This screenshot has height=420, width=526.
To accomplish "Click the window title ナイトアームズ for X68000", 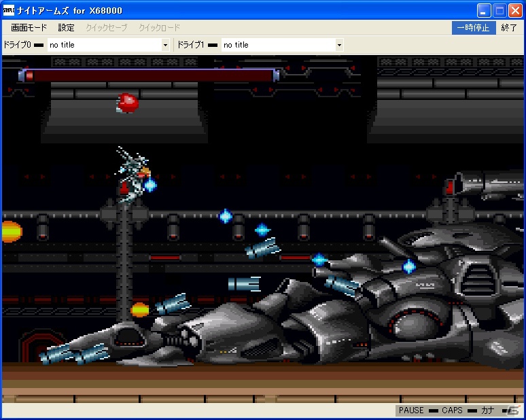I will (69, 11).
